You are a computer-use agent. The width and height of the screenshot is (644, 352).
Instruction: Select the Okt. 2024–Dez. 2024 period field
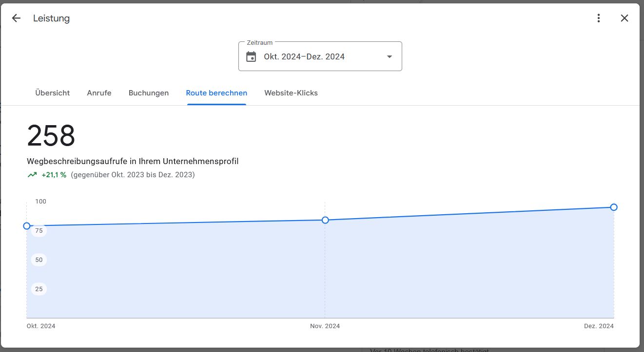click(x=320, y=56)
